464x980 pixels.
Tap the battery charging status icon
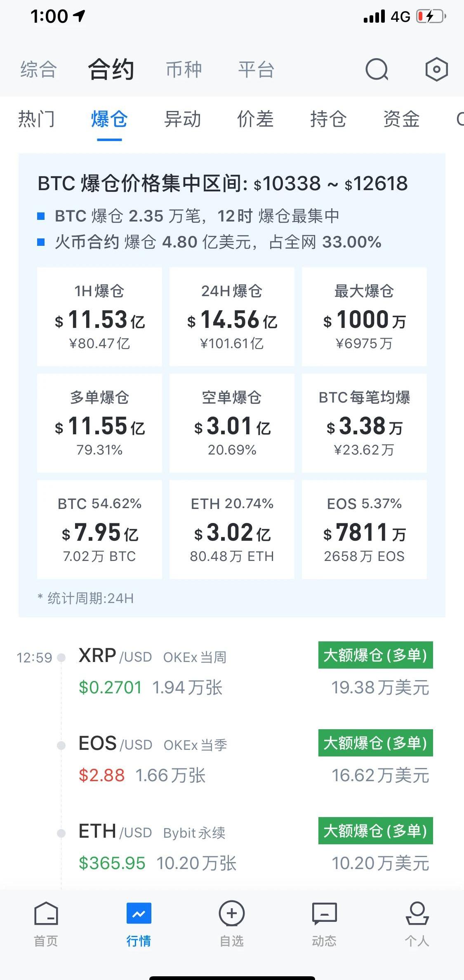431,16
